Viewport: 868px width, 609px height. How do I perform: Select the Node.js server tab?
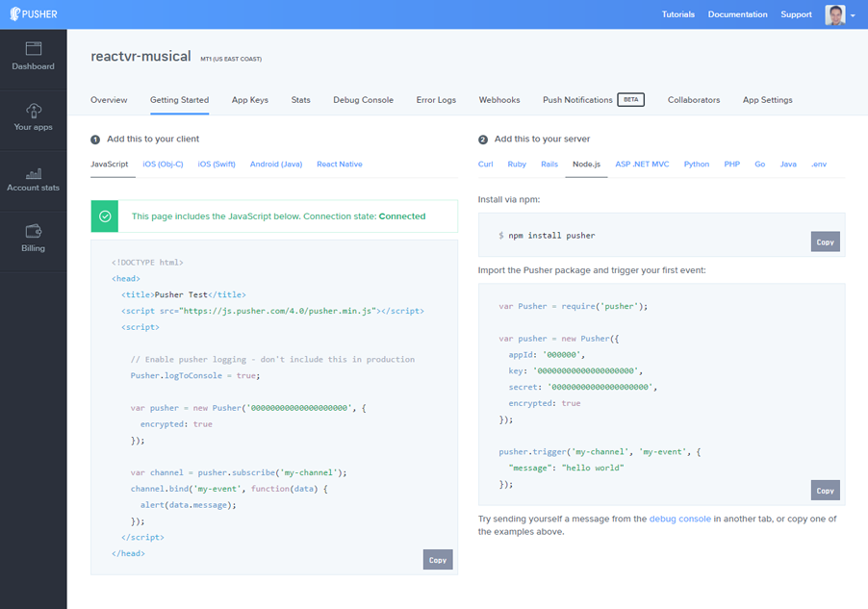pyautogui.click(x=586, y=164)
